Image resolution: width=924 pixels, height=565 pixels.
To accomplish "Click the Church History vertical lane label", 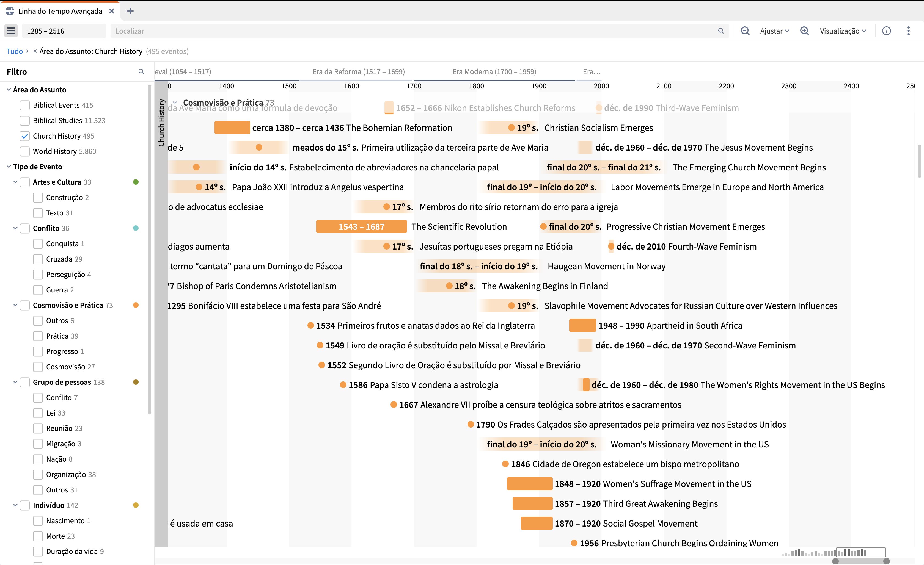I will [x=161, y=123].
